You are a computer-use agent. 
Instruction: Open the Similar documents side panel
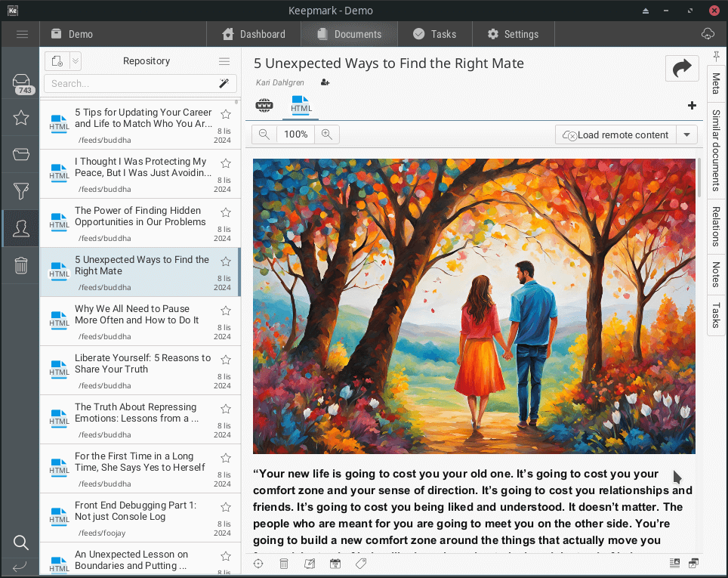point(715,150)
